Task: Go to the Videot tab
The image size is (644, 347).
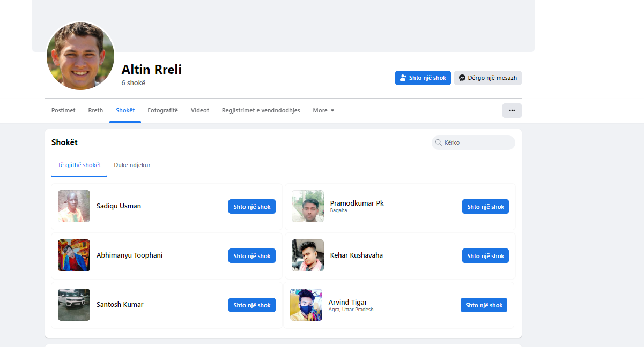Action: tap(199, 110)
